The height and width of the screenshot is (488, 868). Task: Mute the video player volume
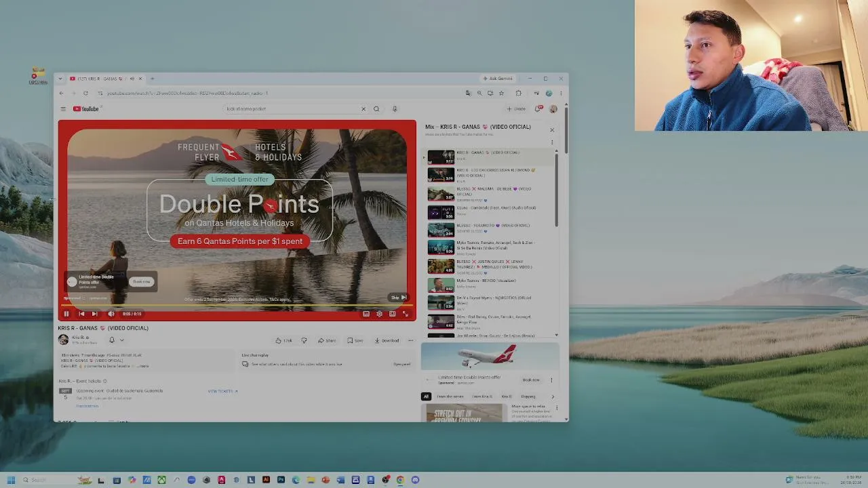coord(111,314)
